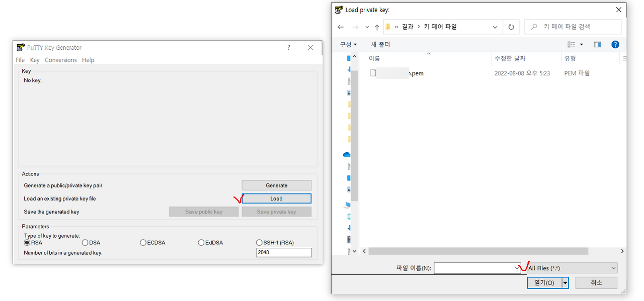The width and height of the screenshot is (644, 301).
Task: Click the Load private key dialog title icon
Action: (339, 10)
